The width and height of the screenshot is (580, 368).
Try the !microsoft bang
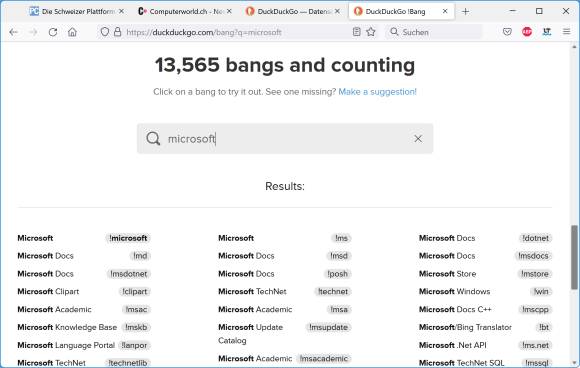coord(128,238)
